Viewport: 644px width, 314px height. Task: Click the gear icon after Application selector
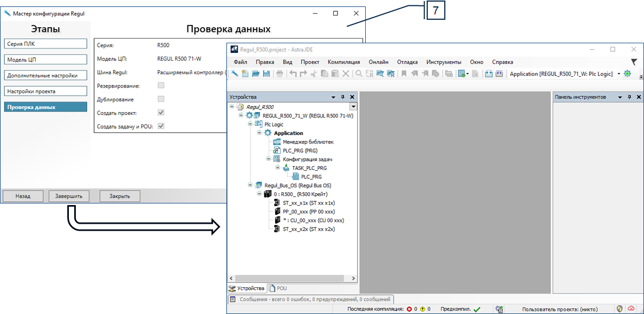[x=627, y=74]
